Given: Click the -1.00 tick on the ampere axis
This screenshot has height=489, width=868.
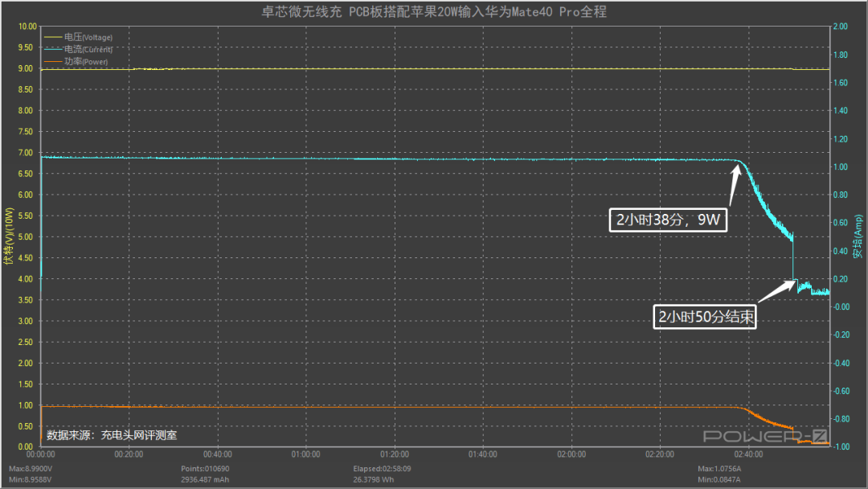Looking at the screenshot, I should coord(841,447).
